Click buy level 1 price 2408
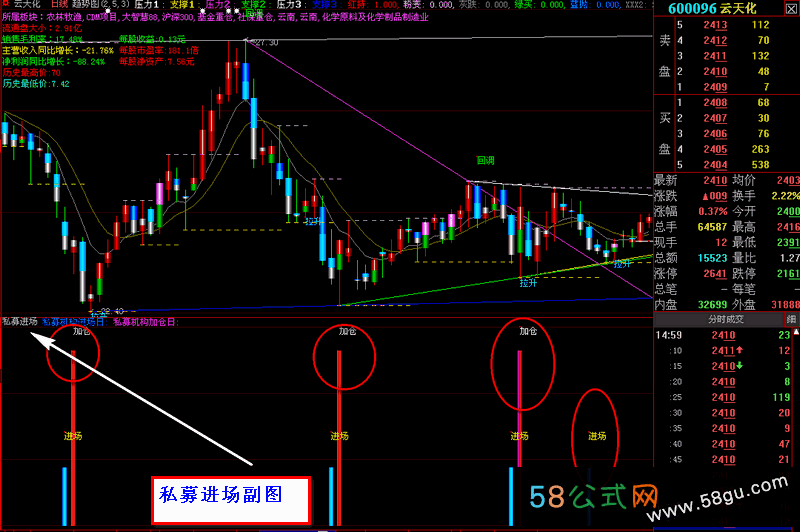Screen dimensions: 800x532 point(715,103)
